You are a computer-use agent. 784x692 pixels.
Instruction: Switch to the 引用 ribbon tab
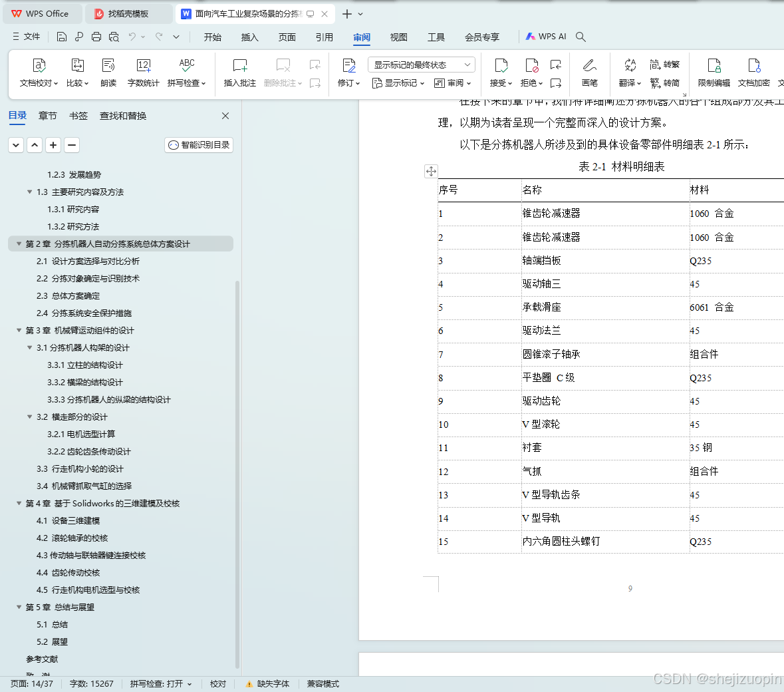coord(324,37)
